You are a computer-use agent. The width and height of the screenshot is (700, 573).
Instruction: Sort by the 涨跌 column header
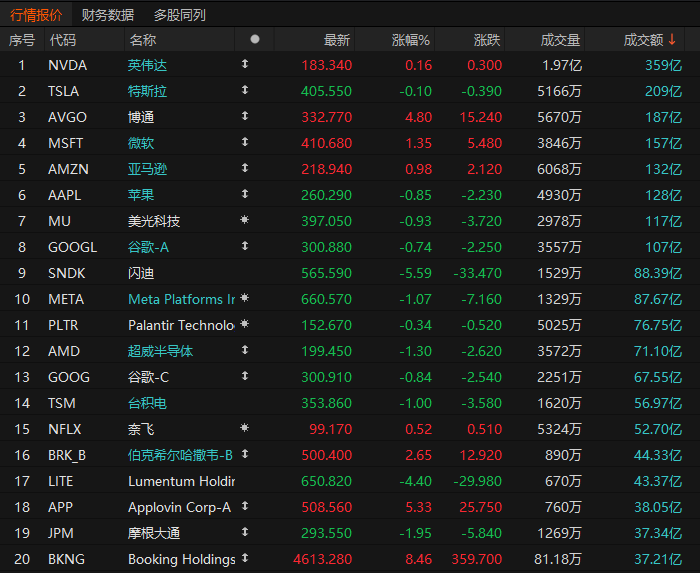[x=487, y=40]
